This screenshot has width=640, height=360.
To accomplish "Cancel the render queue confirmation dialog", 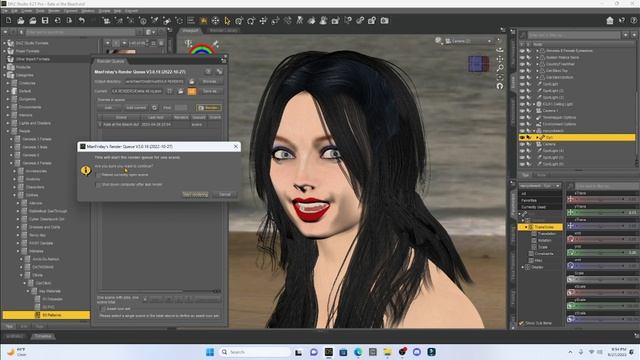I will [224, 195].
